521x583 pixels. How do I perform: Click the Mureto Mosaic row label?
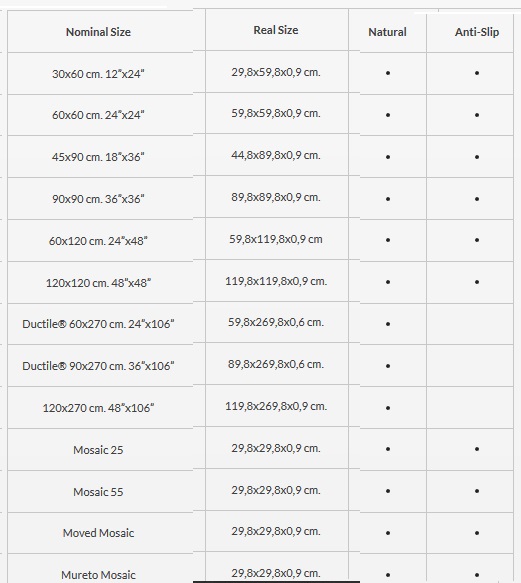tap(98, 575)
